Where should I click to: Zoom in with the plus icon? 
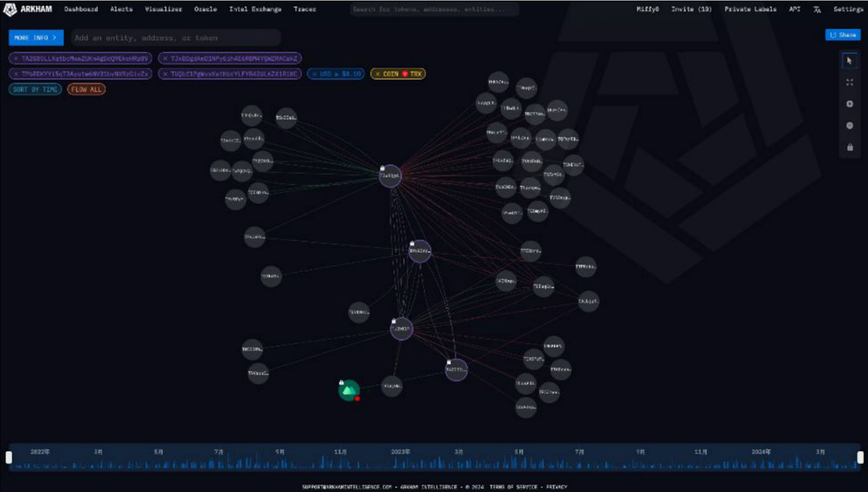coord(850,104)
